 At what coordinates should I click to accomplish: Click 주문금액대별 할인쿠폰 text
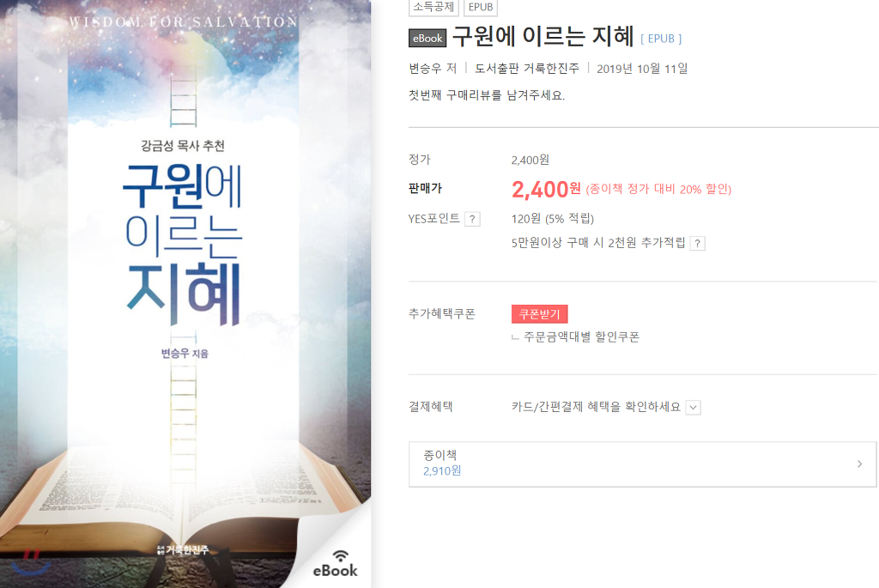click(x=581, y=336)
